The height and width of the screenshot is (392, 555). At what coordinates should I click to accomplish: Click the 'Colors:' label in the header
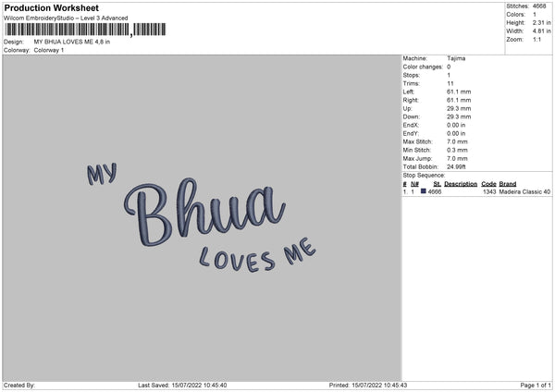(515, 15)
